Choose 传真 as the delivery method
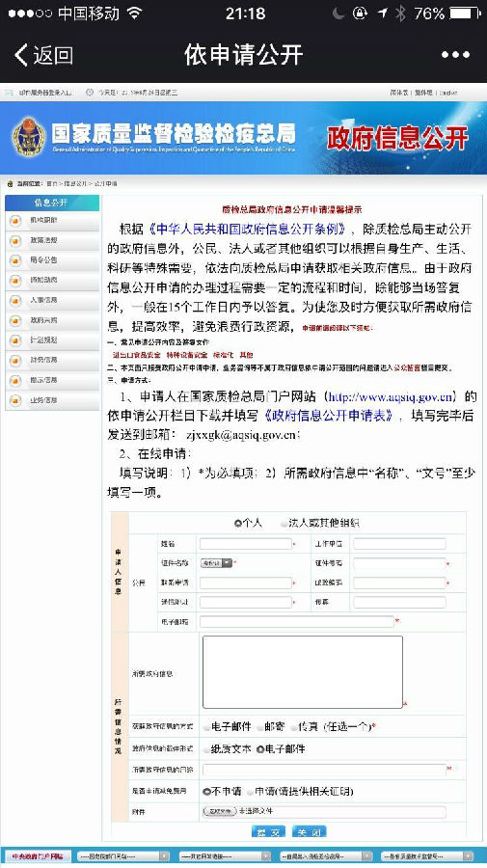The image size is (487, 868). [x=294, y=727]
